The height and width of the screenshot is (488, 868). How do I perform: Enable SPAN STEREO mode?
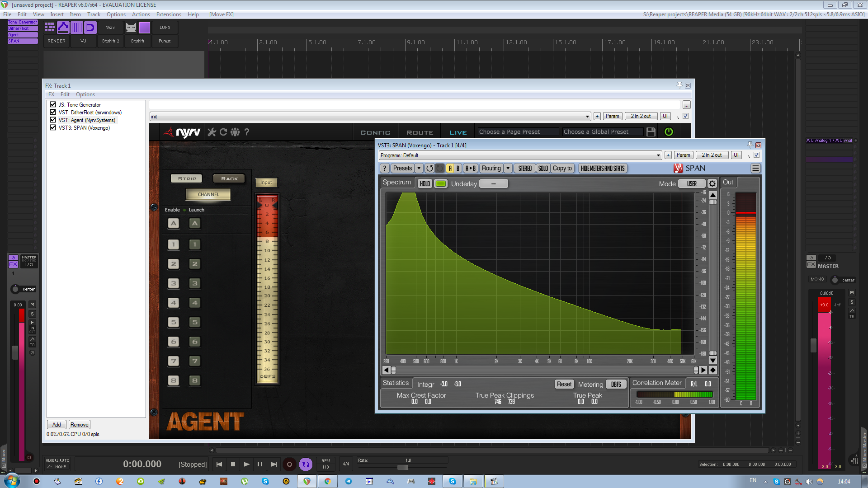click(525, 168)
